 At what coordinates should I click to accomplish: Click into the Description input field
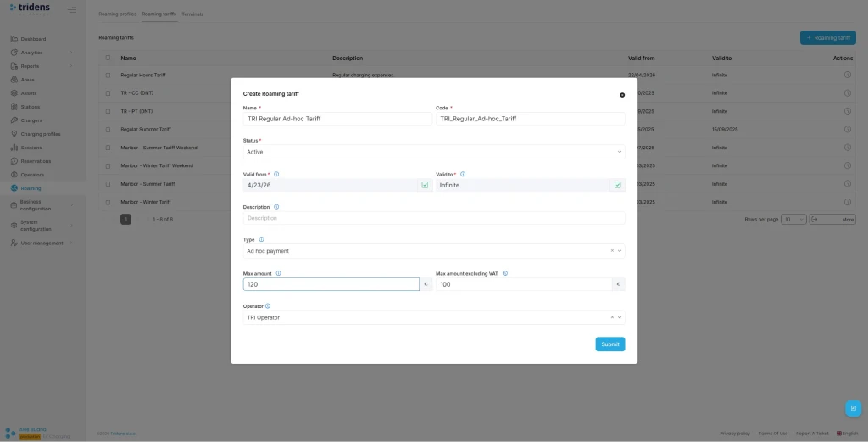(x=433, y=218)
